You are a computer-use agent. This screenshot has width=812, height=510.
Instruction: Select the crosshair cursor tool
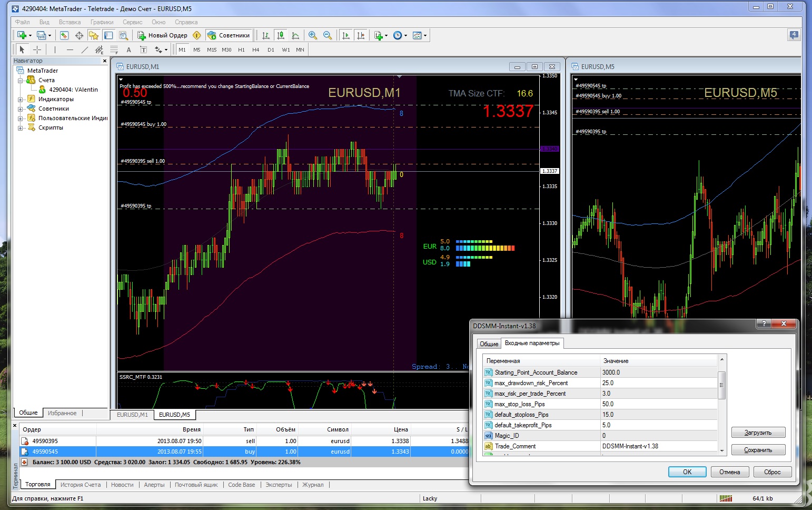[37, 50]
